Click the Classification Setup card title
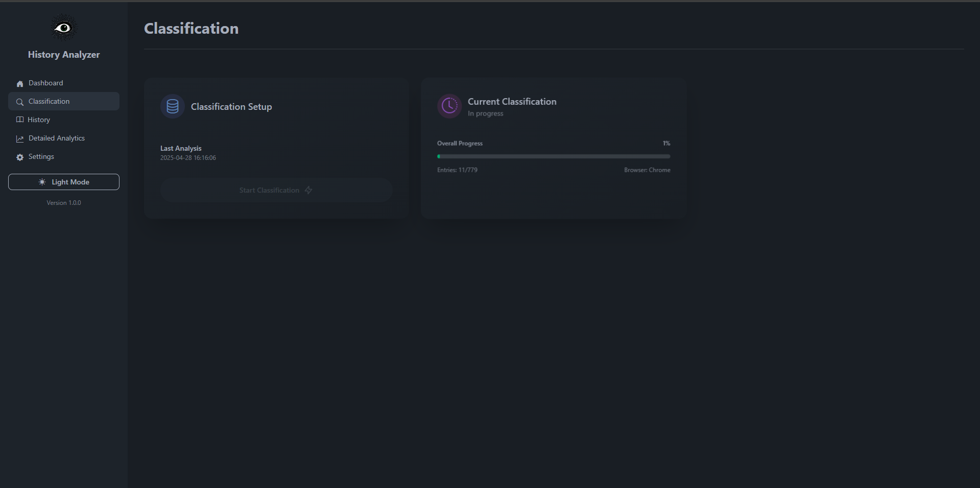Screen dimensions: 980x488 click(231, 106)
